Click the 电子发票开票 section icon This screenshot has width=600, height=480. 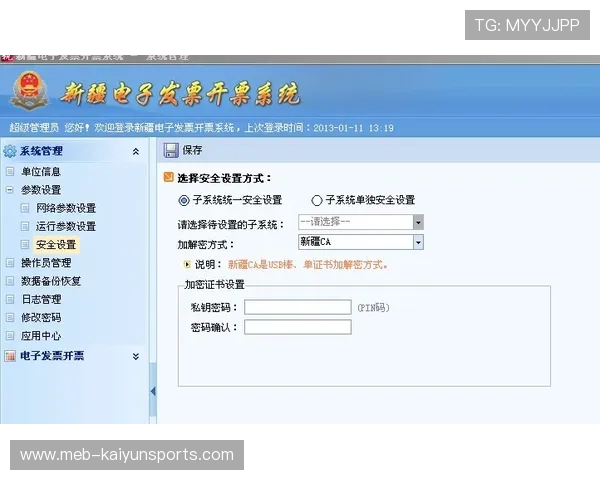10,356
